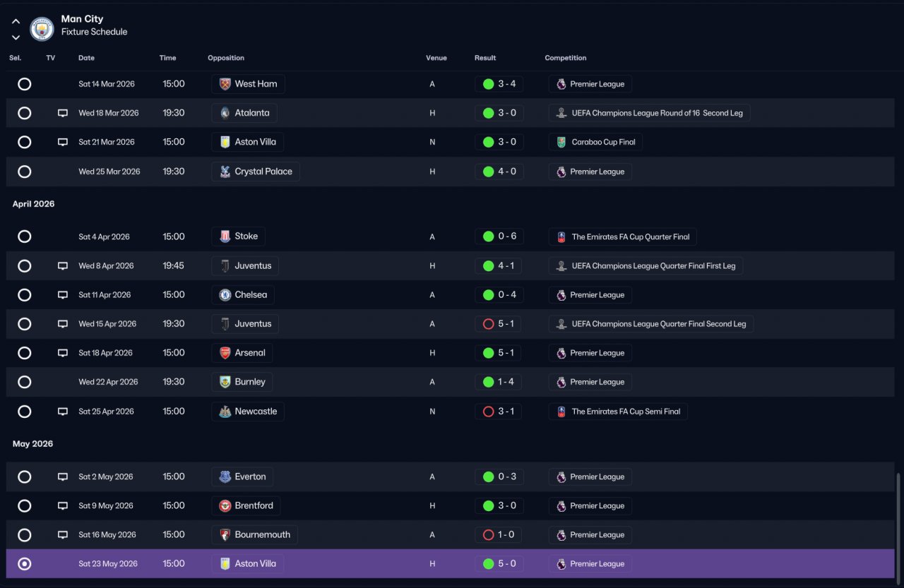This screenshot has height=588, width=904.
Task: Click Stoke club crest icon
Action: point(225,236)
